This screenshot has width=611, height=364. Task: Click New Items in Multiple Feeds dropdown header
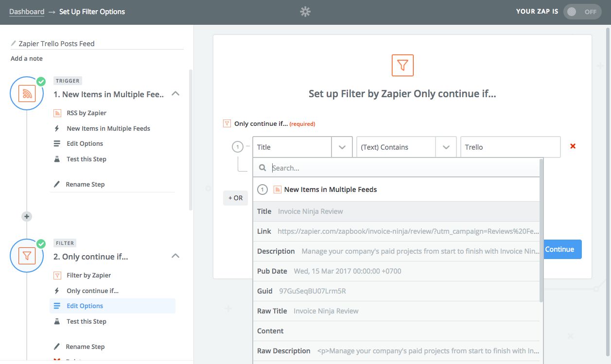[396, 190]
